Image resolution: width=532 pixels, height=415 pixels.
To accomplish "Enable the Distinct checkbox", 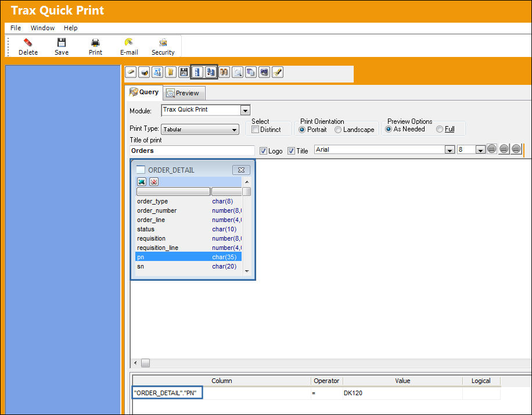I will pos(255,130).
